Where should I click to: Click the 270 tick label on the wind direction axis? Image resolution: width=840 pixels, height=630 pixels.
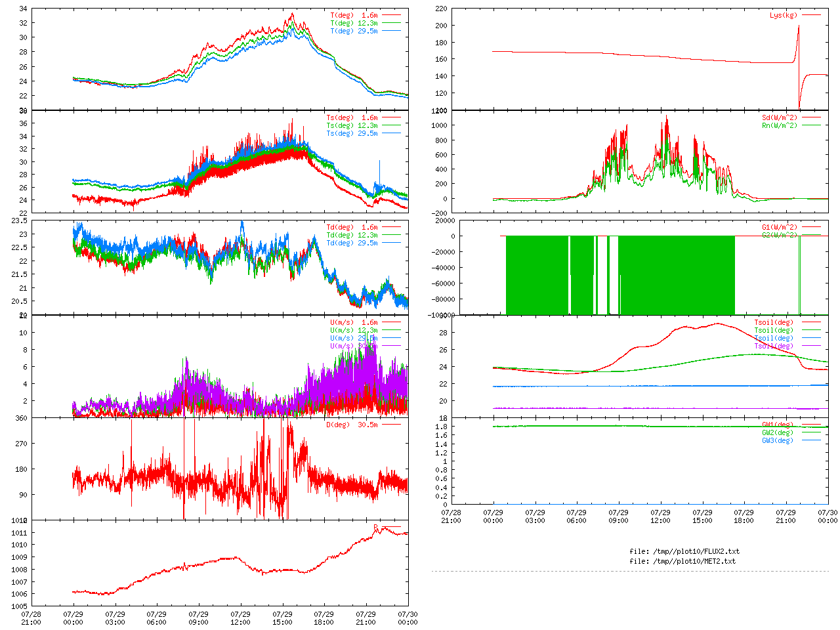click(x=21, y=444)
